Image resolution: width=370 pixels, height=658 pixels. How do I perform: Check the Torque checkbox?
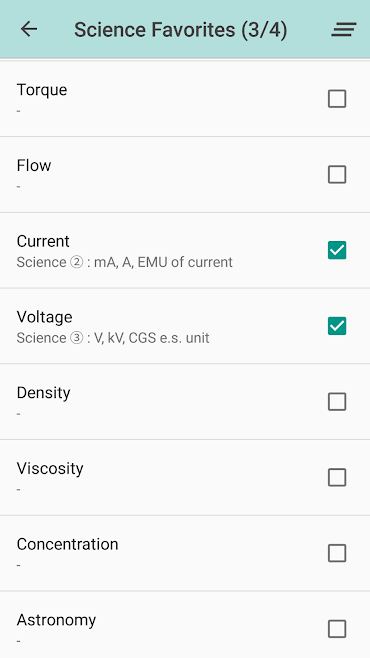pos(337,99)
